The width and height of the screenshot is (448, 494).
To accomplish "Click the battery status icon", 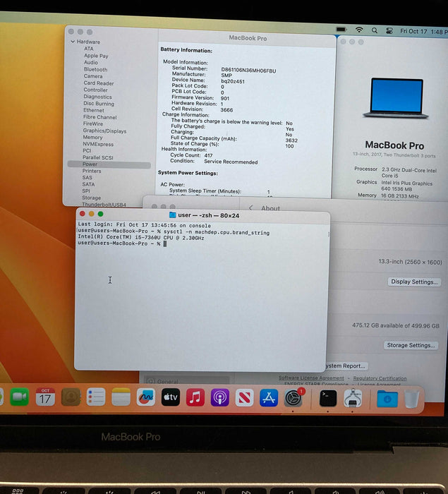I will (341, 30).
